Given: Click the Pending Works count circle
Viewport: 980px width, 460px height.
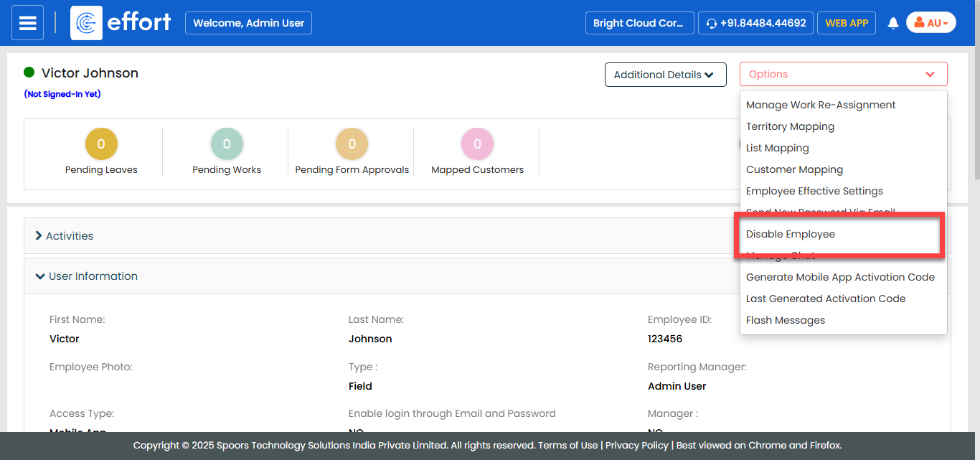Looking at the screenshot, I should click(x=227, y=144).
